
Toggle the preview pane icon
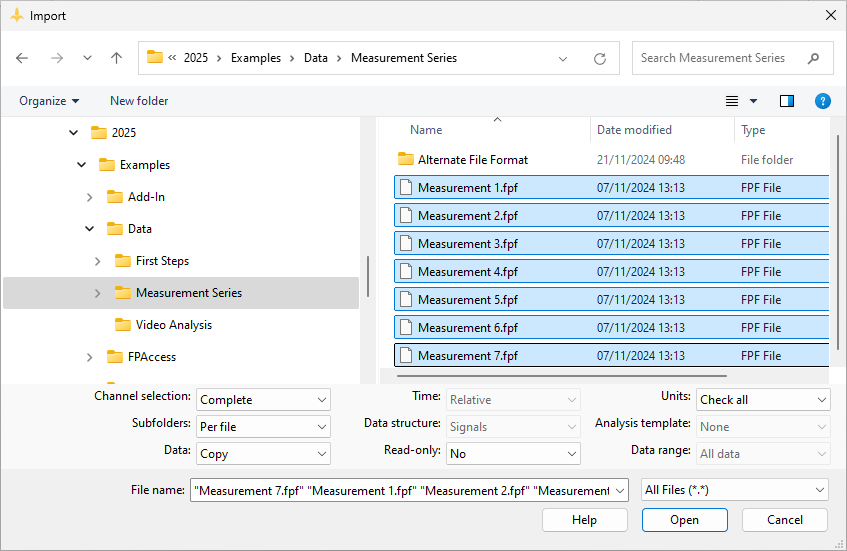coord(787,101)
